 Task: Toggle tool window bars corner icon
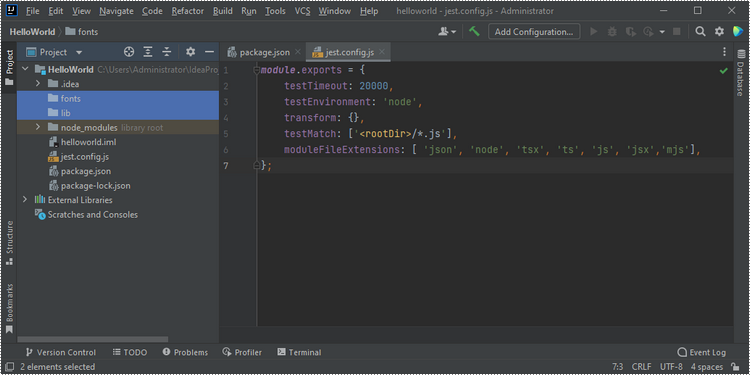click(9, 367)
